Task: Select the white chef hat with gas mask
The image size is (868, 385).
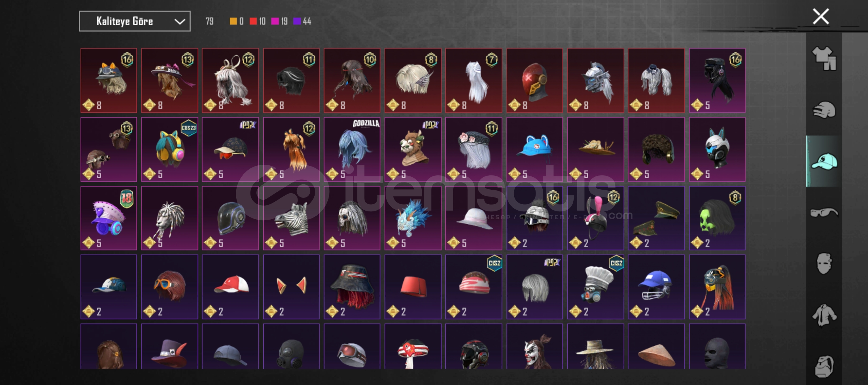Action: (x=595, y=287)
